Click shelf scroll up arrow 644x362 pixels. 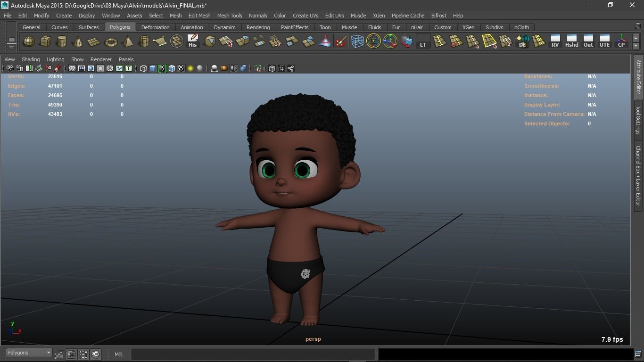coord(636,38)
